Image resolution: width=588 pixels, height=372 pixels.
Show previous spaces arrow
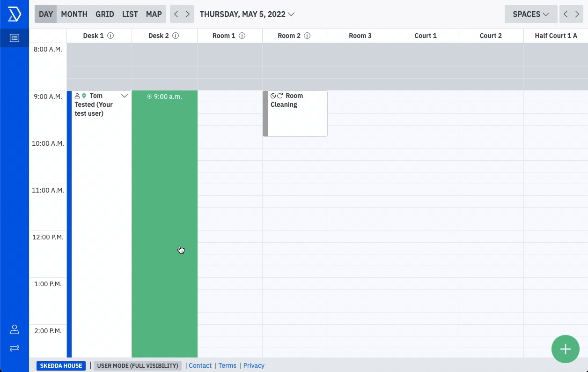coord(566,14)
